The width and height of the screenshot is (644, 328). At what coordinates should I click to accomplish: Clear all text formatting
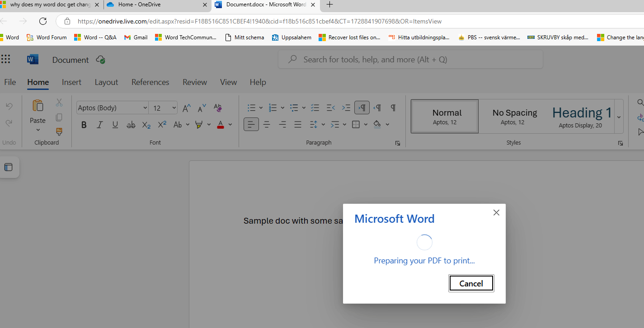point(218,108)
